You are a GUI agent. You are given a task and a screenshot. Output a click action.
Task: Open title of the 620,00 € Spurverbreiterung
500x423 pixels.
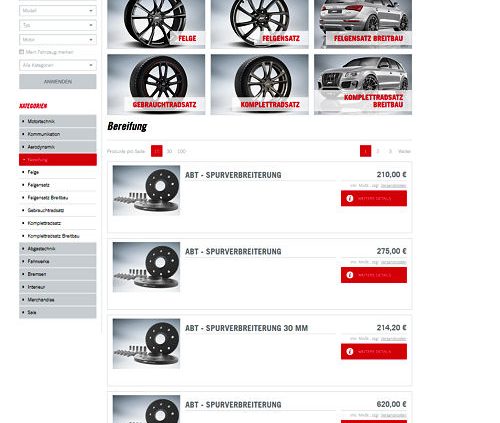pos(233,405)
